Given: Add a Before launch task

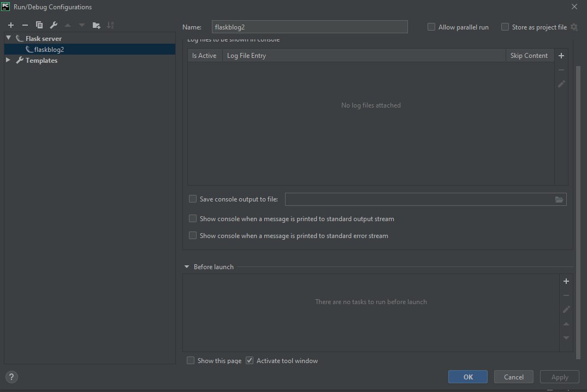Looking at the screenshot, I should [x=566, y=281].
